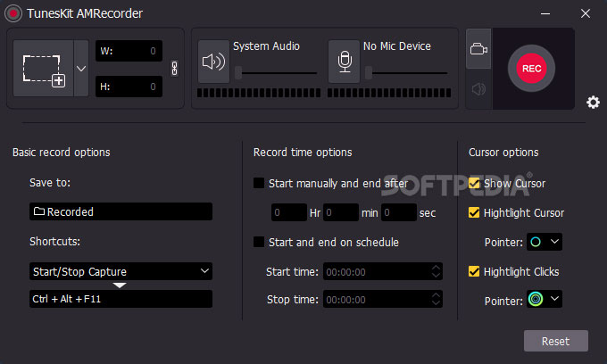Adjust the No Mic Device volume slider
This screenshot has width=607, height=364.
[406, 73]
